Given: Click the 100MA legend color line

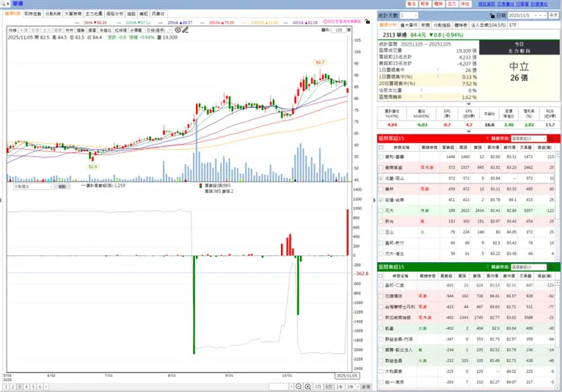Looking at the screenshot, I should point(245,23).
